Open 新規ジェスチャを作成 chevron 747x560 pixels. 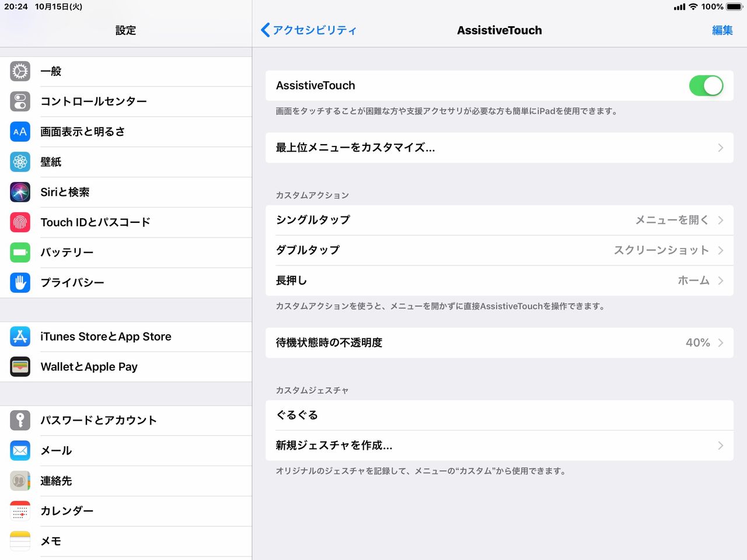(x=721, y=446)
